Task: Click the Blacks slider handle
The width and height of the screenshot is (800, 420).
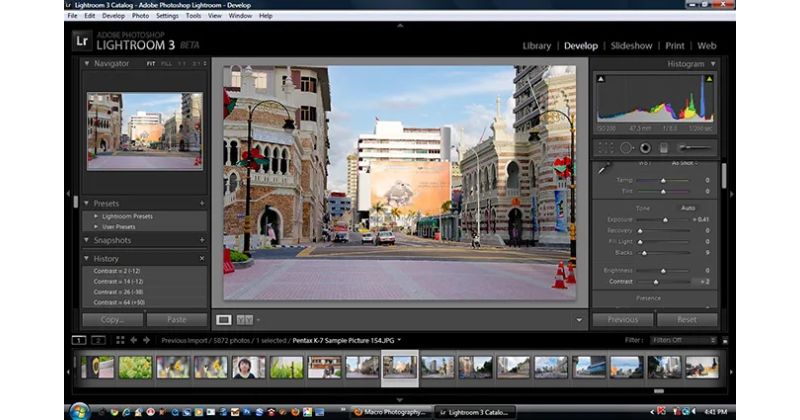Action: coord(644,253)
